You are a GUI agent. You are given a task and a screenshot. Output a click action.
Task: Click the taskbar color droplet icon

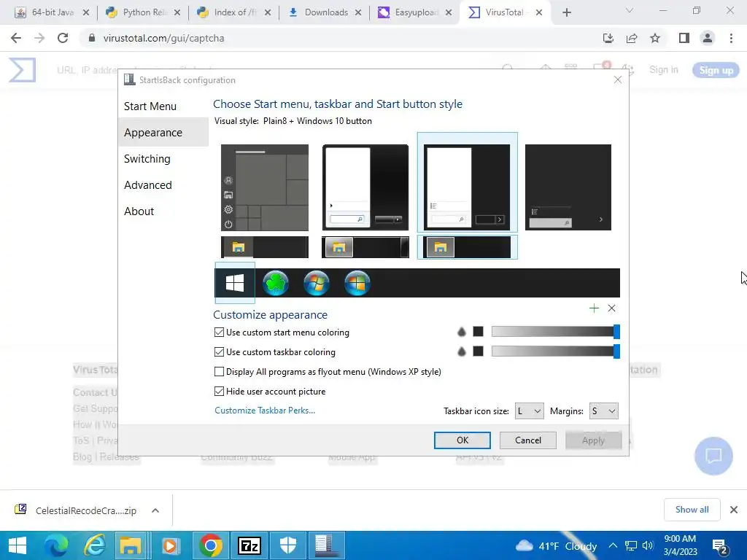click(461, 351)
